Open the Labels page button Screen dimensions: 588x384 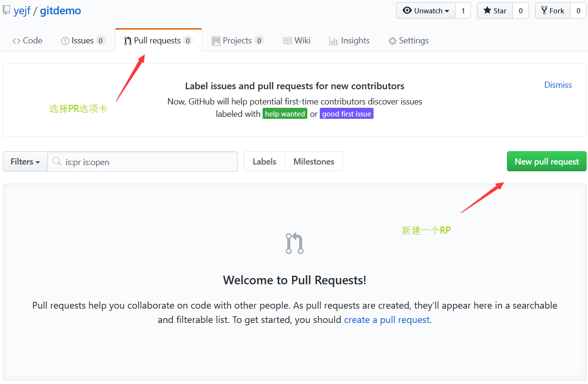264,162
